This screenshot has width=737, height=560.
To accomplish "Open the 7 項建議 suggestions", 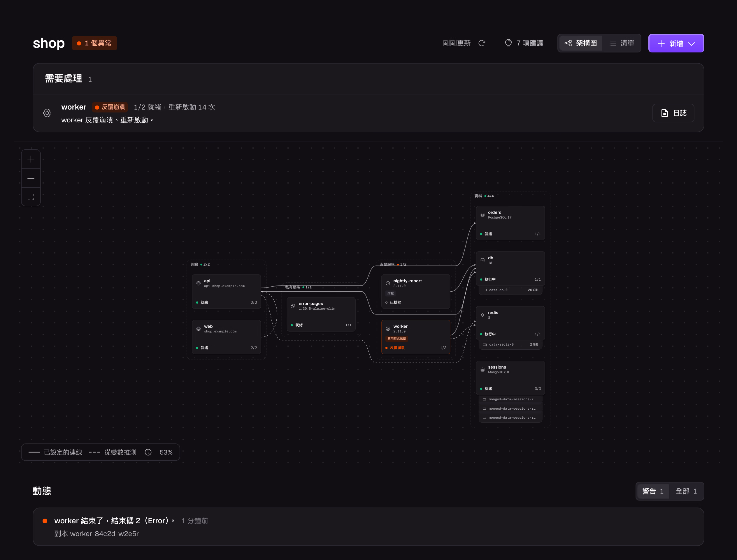I will (x=524, y=43).
